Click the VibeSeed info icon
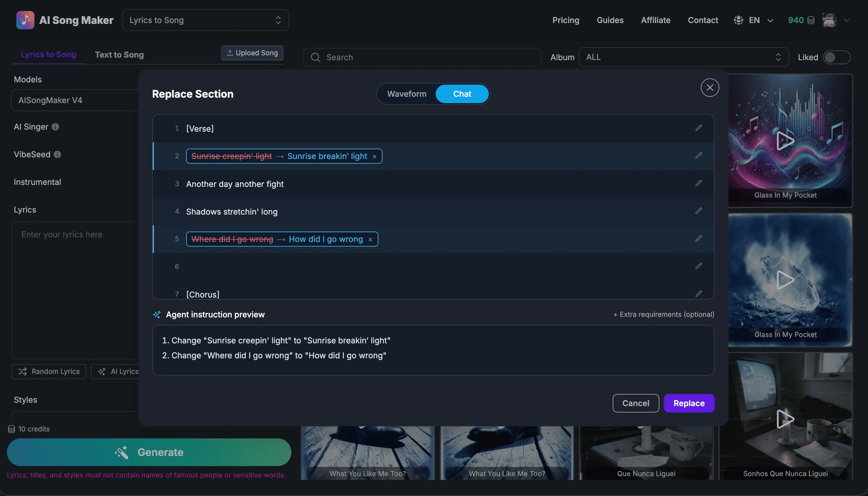 point(57,154)
